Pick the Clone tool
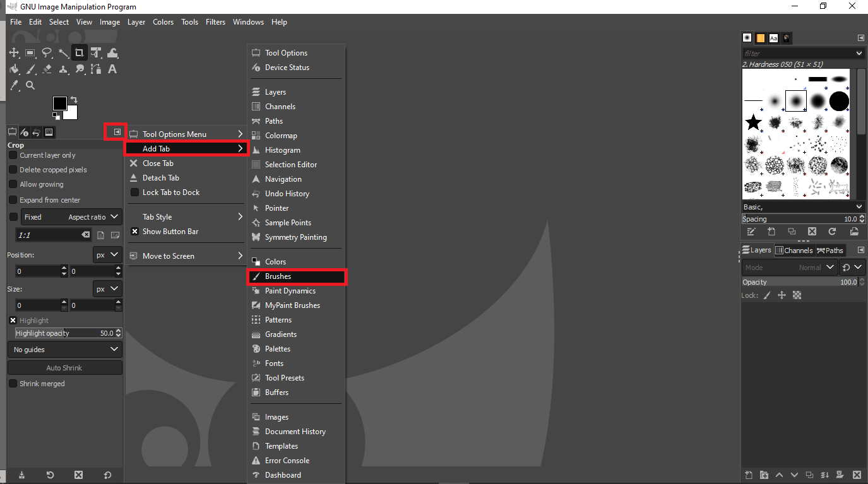This screenshot has width=868, height=484. click(63, 69)
